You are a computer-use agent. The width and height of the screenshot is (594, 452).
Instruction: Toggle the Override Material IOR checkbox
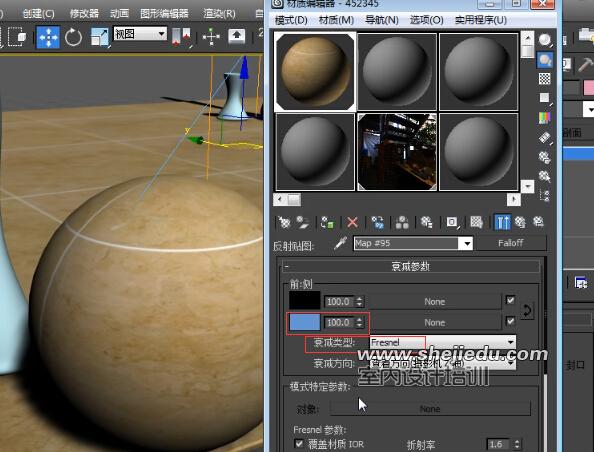point(299,443)
